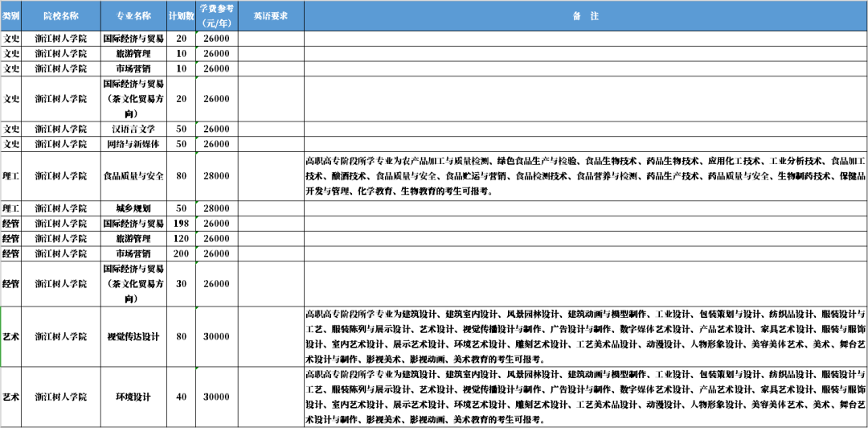868x428 pixels.
Task: Select the 备注 header cell
Action: (x=586, y=15)
